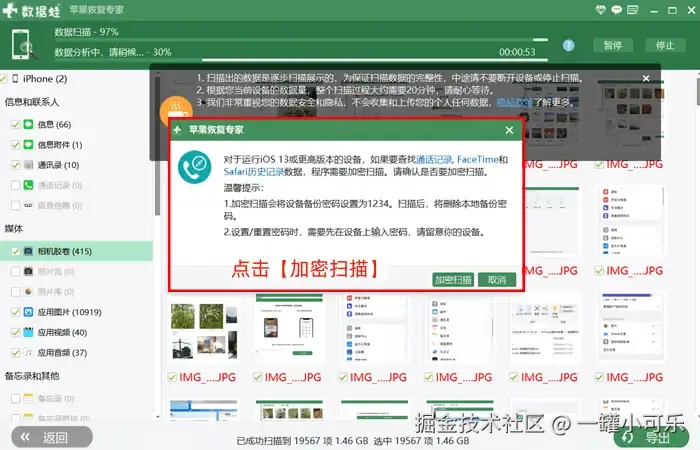Toggle the iPhone (2) checkbox
The height and width of the screenshot is (450, 700).
point(3,79)
